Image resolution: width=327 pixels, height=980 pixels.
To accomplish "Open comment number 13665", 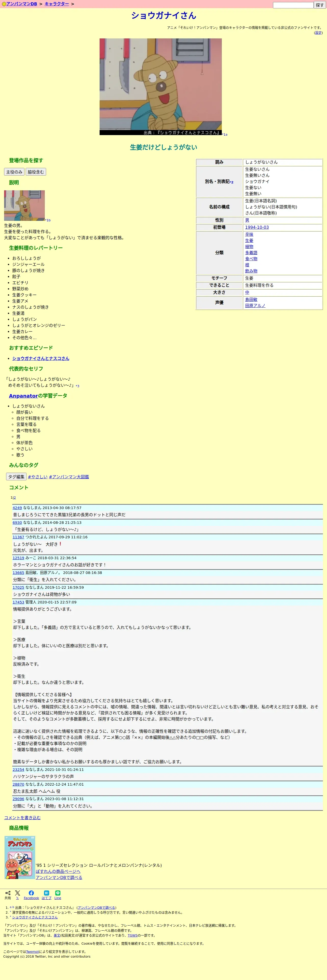I will 18,572.
